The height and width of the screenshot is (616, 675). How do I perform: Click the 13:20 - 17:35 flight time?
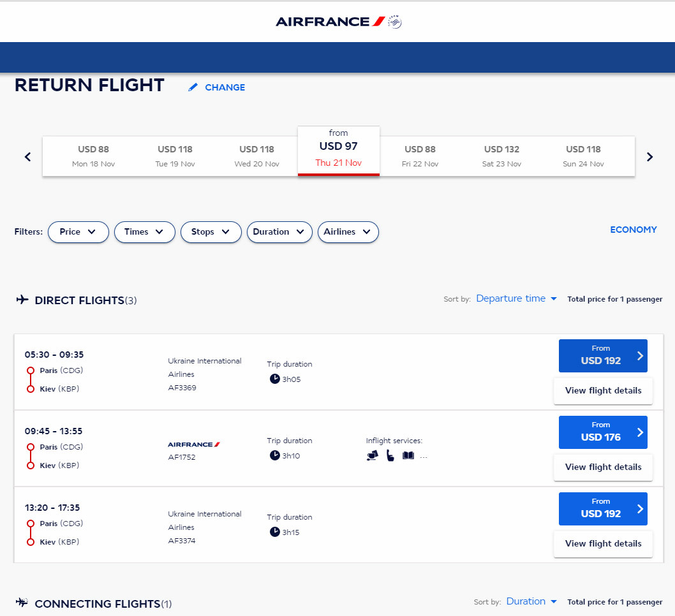tap(52, 508)
